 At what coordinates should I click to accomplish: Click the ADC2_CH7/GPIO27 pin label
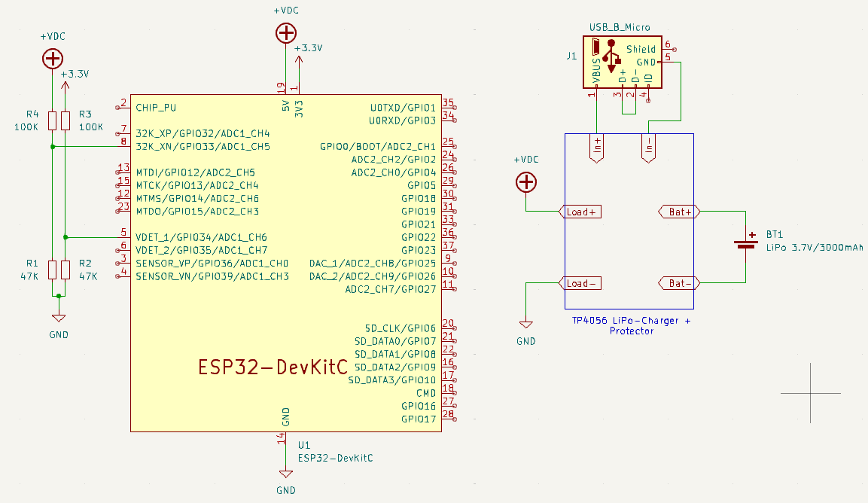pos(390,289)
